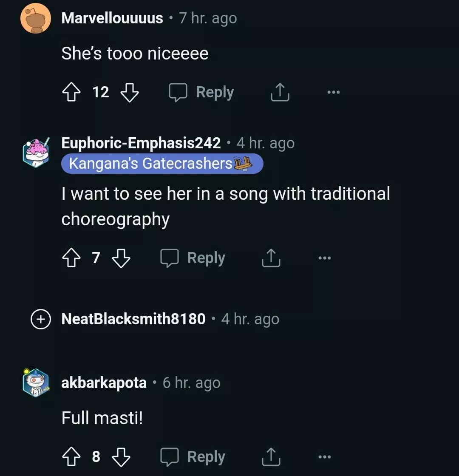Reply to Marvellouuuus's comment
Image resolution: width=459 pixels, height=476 pixels.
[x=202, y=92]
